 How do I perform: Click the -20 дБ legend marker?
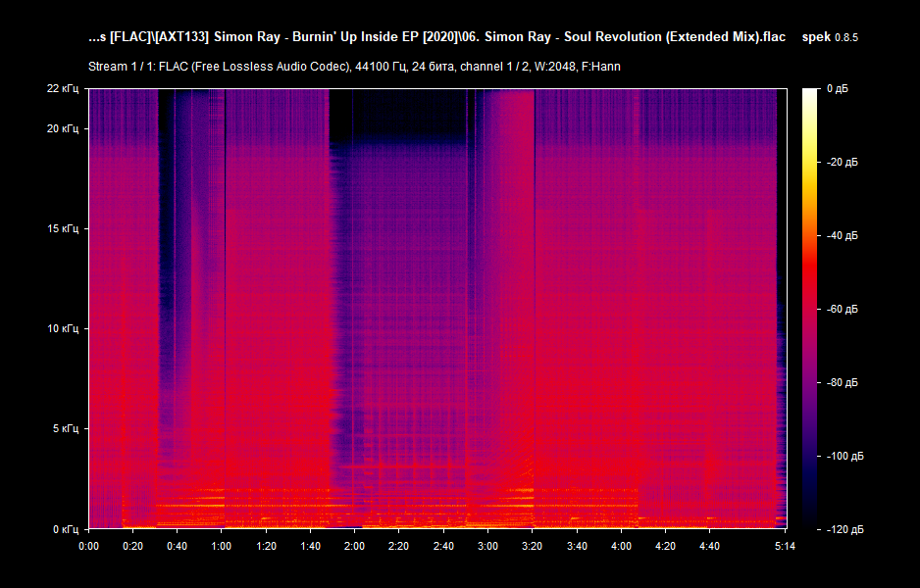(842, 163)
